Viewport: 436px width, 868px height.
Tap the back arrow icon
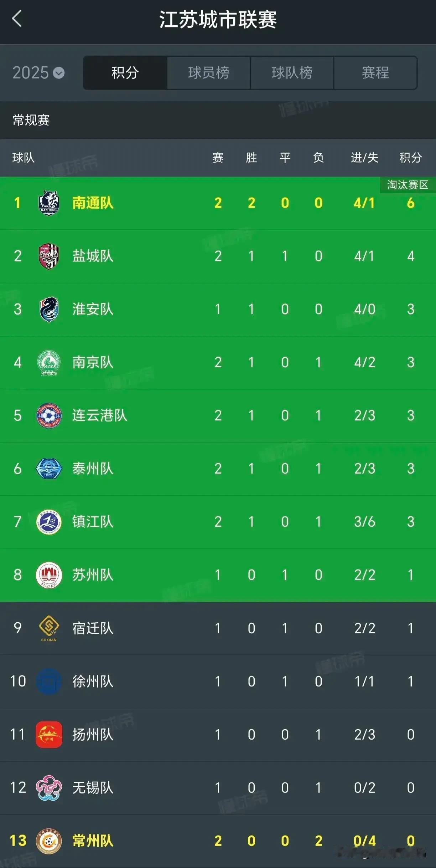pos(17,19)
